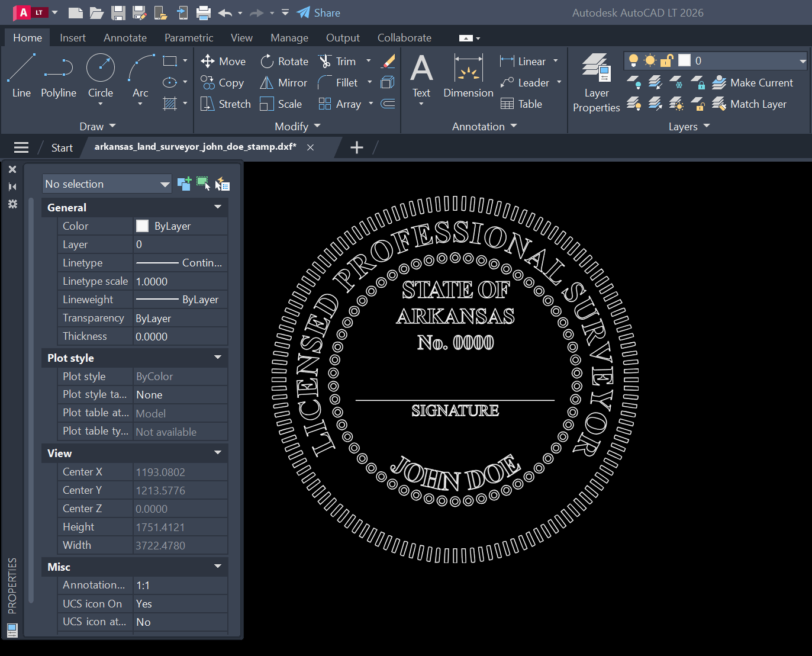Add a new drawing tab with plus
This screenshot has height=656, width=812.
[357, 147]
